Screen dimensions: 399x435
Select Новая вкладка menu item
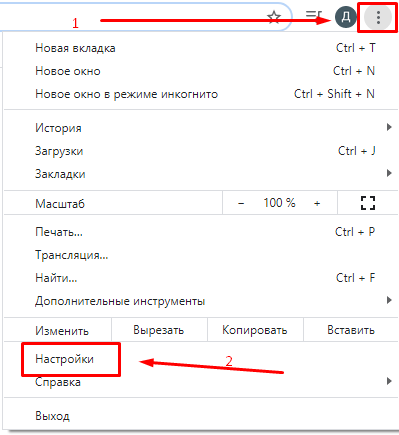201,48
